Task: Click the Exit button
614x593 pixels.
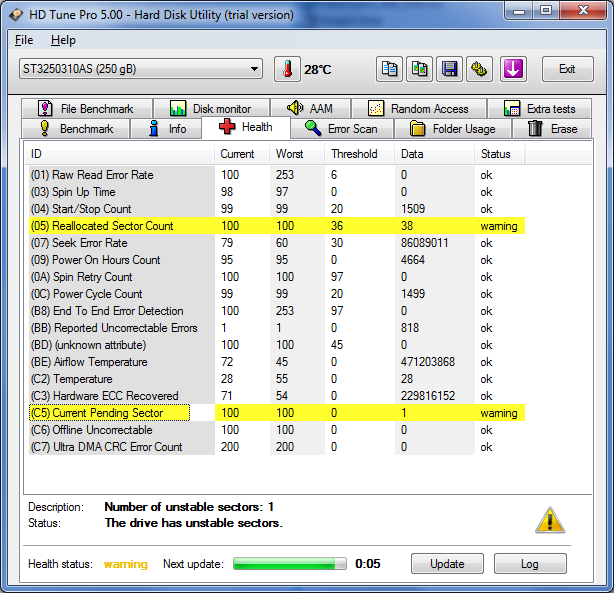Action: click(567, 69)
